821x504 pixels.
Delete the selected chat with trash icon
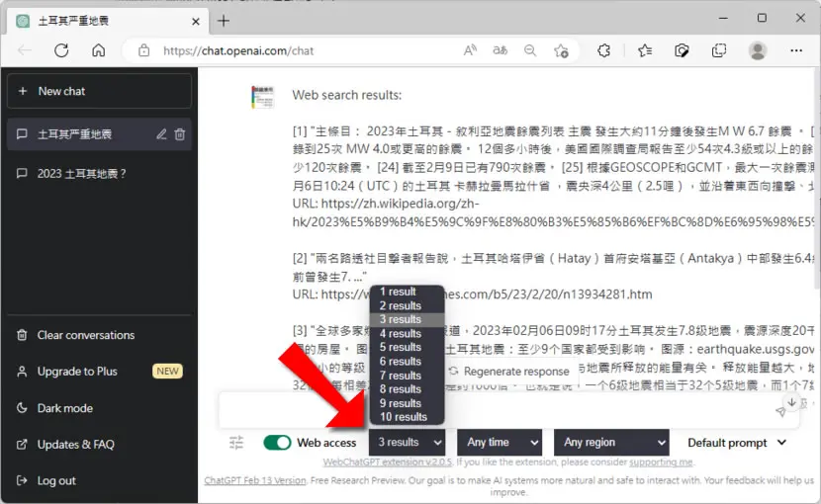180,134
